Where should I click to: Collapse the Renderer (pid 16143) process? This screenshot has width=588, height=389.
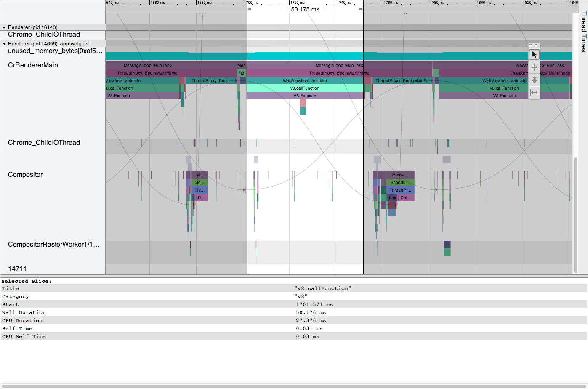tap(4, 27)
